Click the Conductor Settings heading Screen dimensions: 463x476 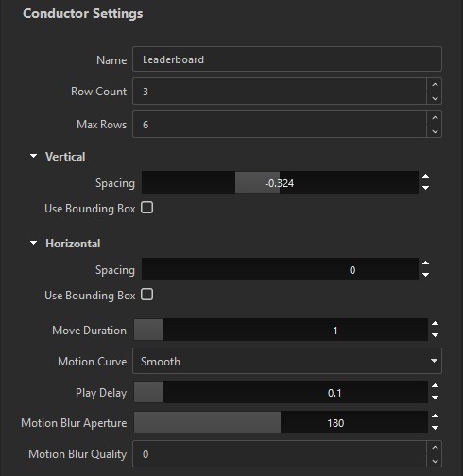coord(83,13)
